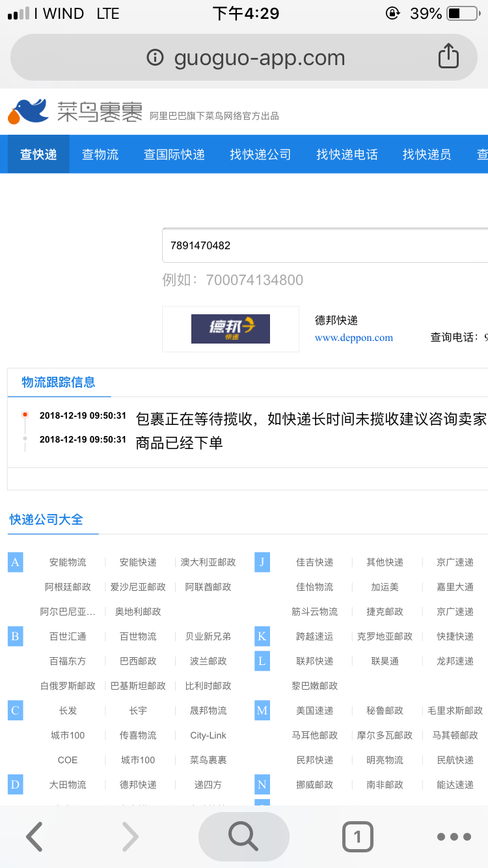Open 毛里求斯邮政 link
The image size is (488, 868).
pyautogui.click(x=455, y=711)
